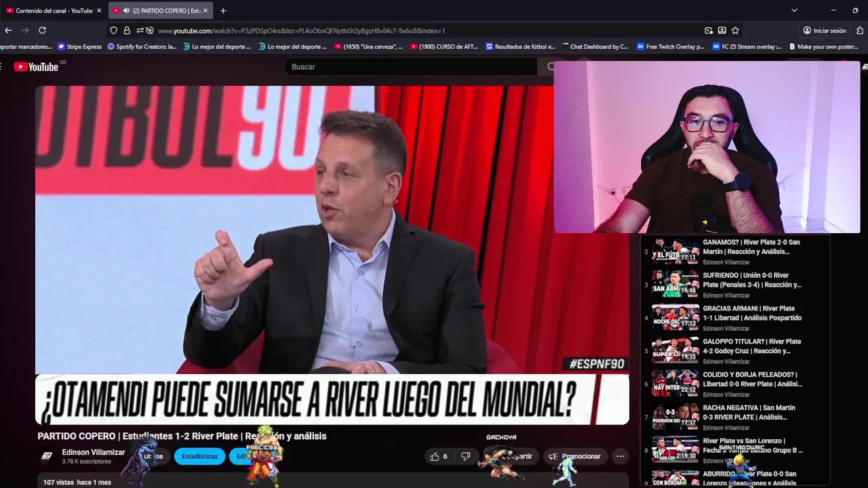This screenshot has height=488, width=868.
Task: Open the 'Spotify for Creators' bookmark
Action: (142, 47)
